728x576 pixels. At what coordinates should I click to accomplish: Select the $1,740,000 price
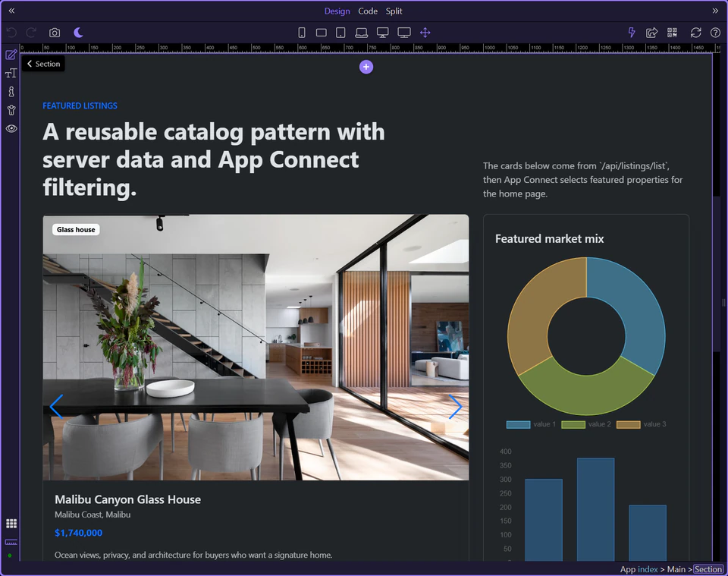(x=78, y=533)
